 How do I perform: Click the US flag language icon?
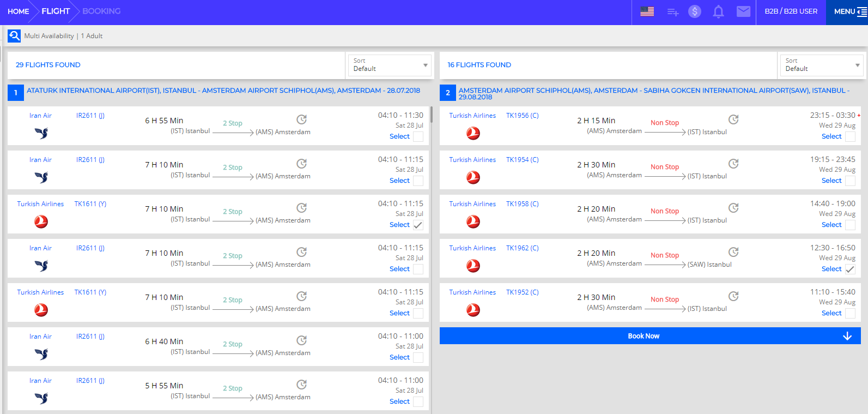[x=647, y=11]
